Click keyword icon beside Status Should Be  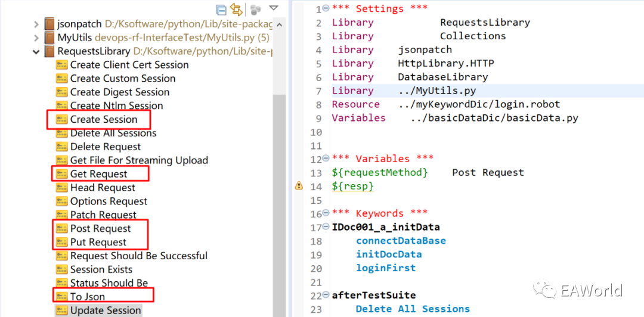61,283
